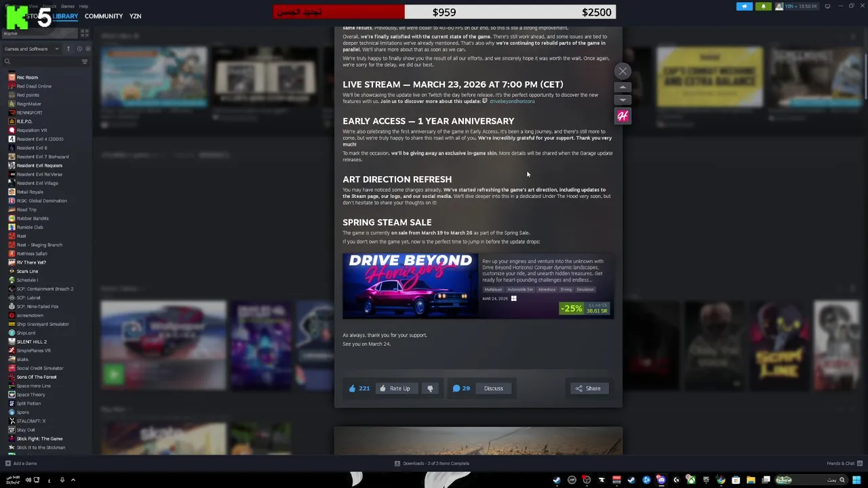The image size is (868, 488).
Task: Click the Multiplayer tag on store widget
Action: point(494,289)
